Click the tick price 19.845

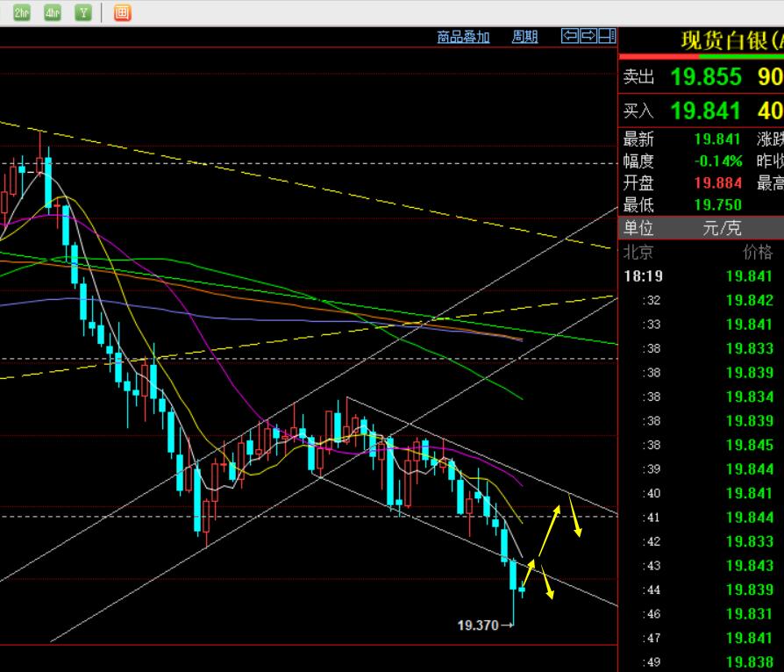(750, 445)
